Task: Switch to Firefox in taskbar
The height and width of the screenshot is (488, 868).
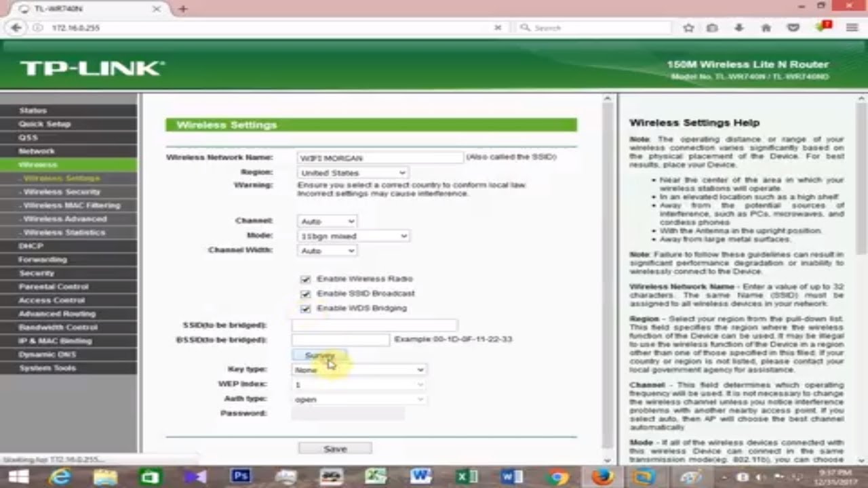Action: pos(601,477)
